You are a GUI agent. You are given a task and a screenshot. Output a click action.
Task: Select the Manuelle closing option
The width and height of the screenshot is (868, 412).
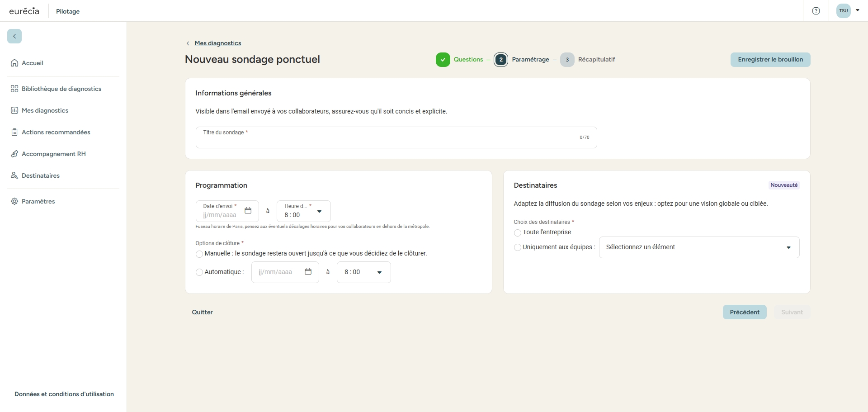199,254
